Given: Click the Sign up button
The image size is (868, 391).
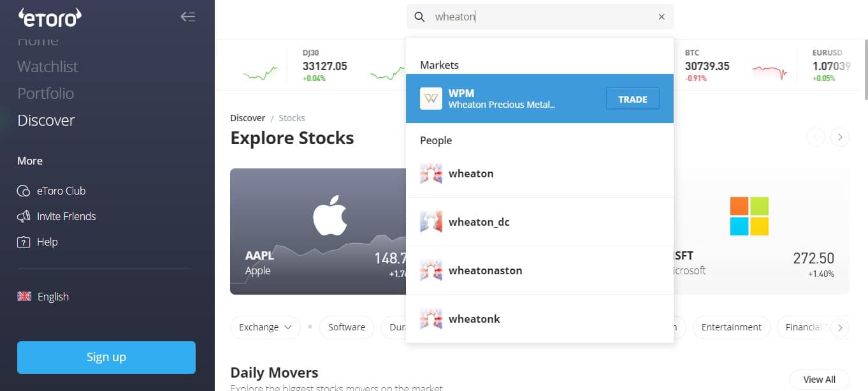Looking at the screenshot, I should point(106,357).
